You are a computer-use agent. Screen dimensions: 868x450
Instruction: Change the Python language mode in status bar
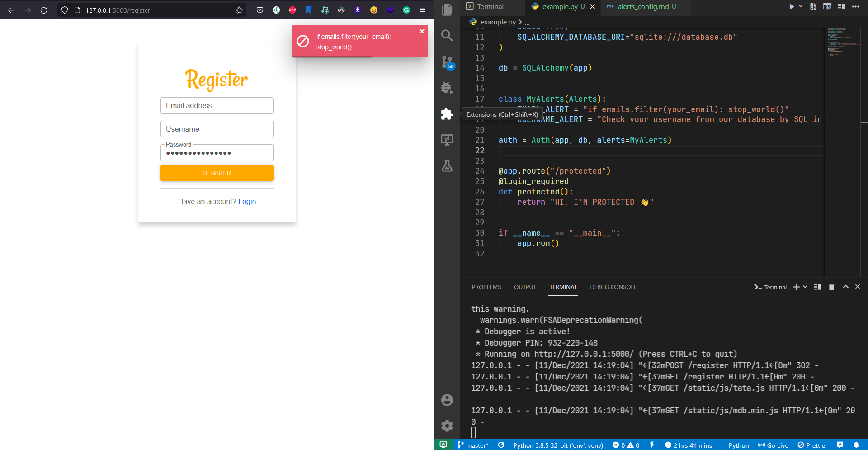739,445
